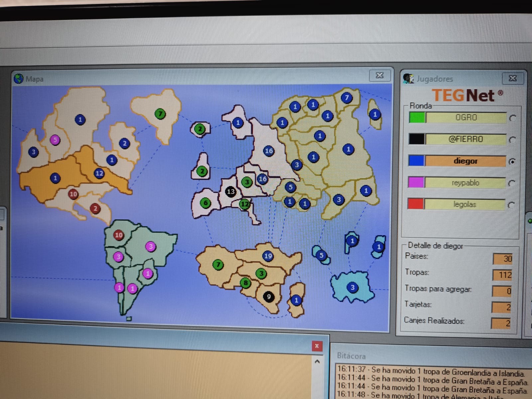Click the Tropas value field
Screen dimensions: 532x399
[502, 275]
